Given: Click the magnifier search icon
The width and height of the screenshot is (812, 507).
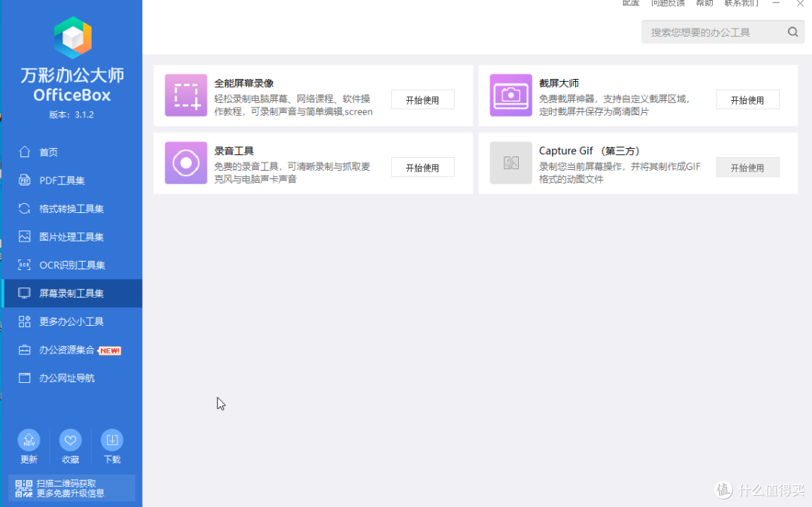Looking at the screenshot, I should (793, 32).
